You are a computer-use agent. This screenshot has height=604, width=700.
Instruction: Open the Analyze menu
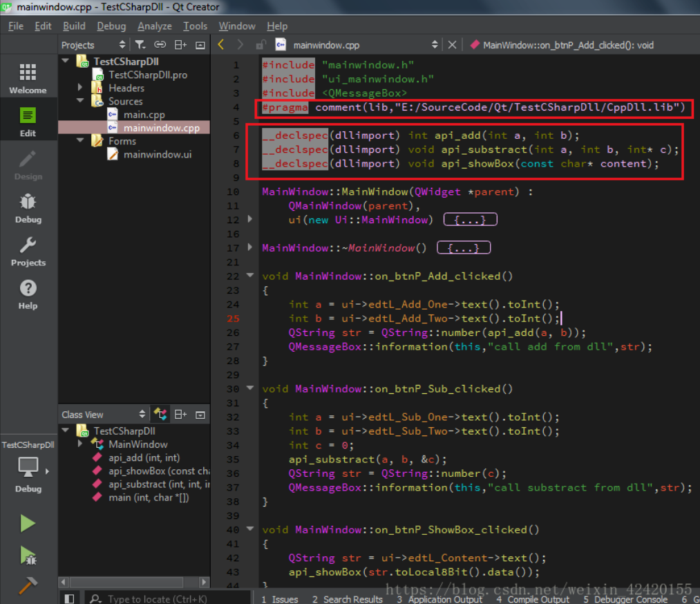154,26
